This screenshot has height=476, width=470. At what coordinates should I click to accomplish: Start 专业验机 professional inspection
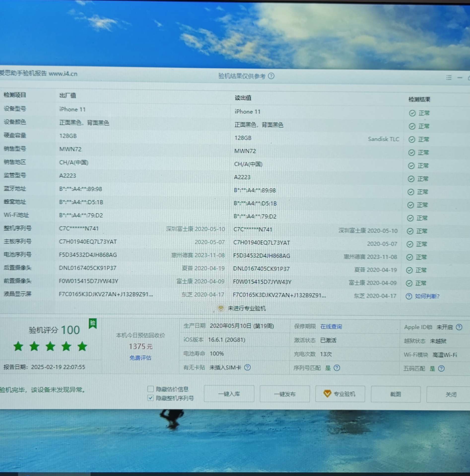click(x=340, y=394)
